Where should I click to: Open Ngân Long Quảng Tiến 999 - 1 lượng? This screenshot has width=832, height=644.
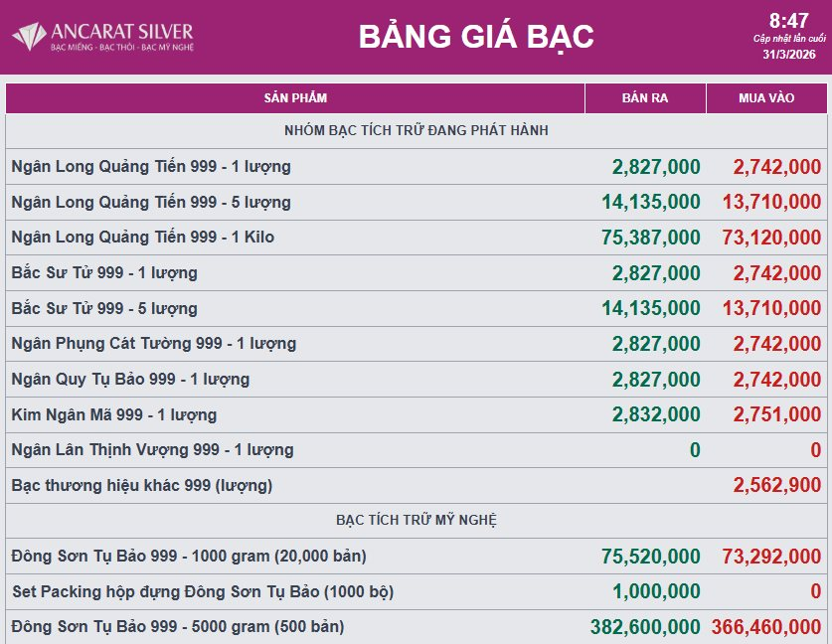point(151,166)
